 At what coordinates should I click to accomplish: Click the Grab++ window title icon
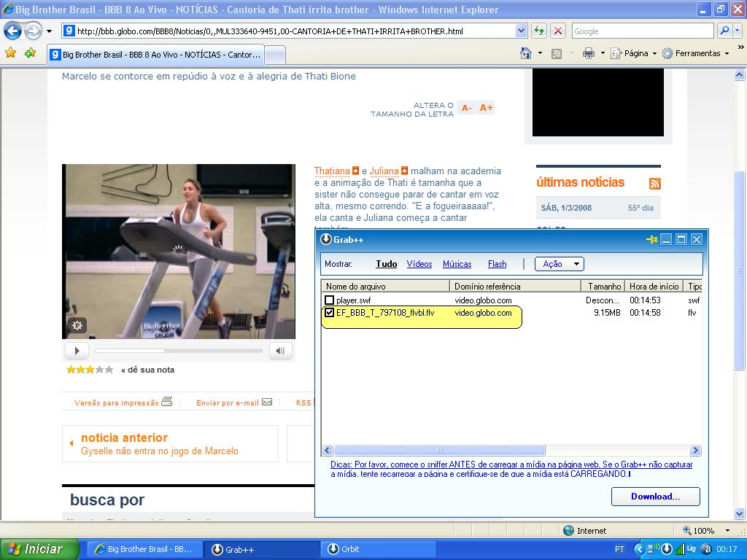click(326, 239)
